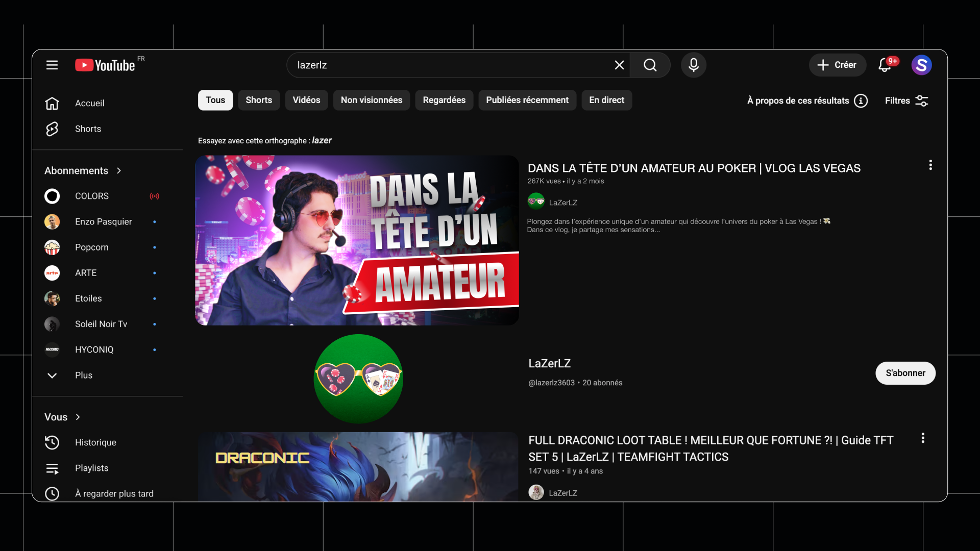Open the account avatar menu

point(921,65)
